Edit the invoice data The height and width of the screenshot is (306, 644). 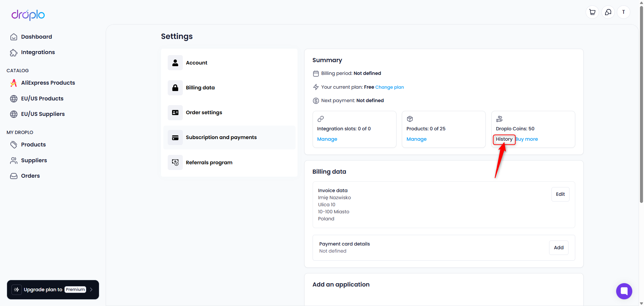pos(560,194)
